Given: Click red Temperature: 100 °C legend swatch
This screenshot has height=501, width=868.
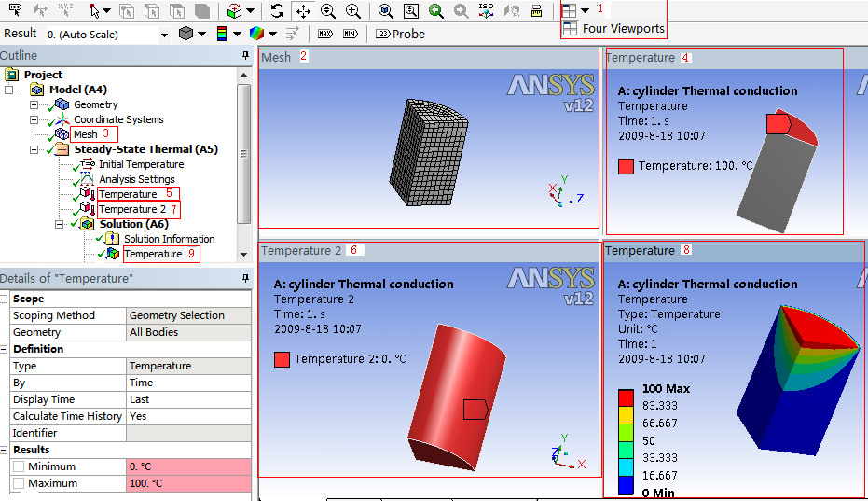Looking at the screenshot, I should pyautogui.click(x=626, y=166).
